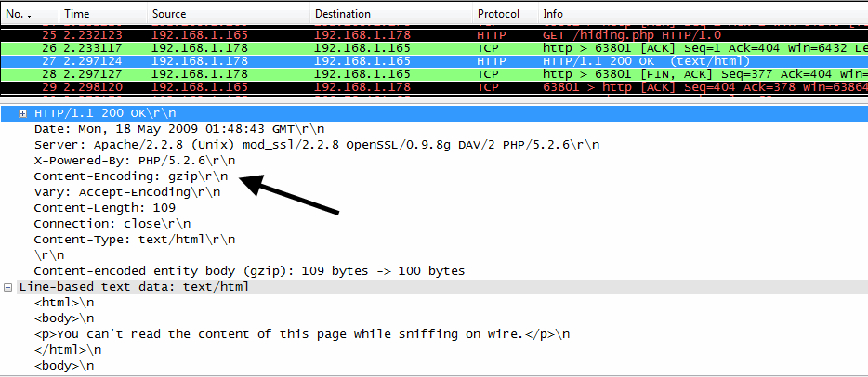Select the Vary: Accept-Encoding line

pyautogui.click(x=126, y=192)
